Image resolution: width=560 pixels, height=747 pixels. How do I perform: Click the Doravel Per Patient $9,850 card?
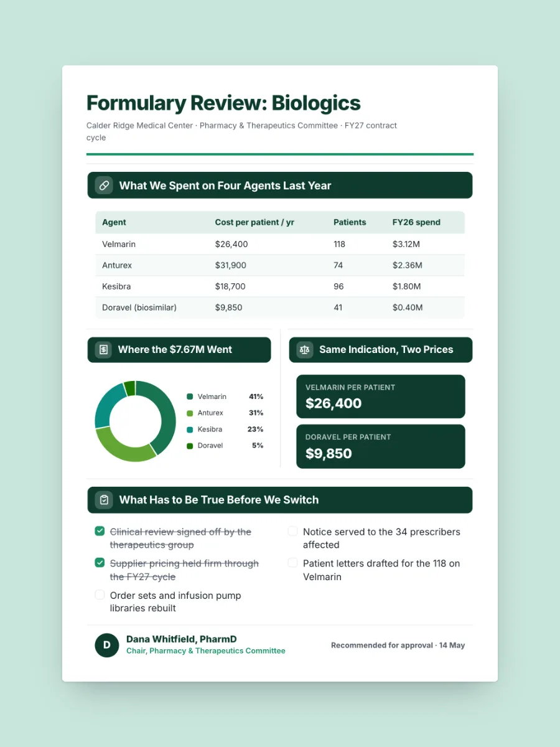pyautogui.click(x=380, y=446)
